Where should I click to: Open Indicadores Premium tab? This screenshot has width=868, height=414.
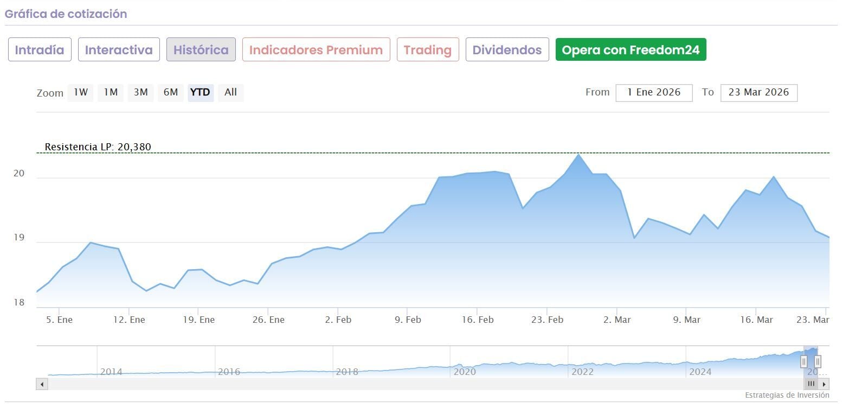(x=316, y=50)
